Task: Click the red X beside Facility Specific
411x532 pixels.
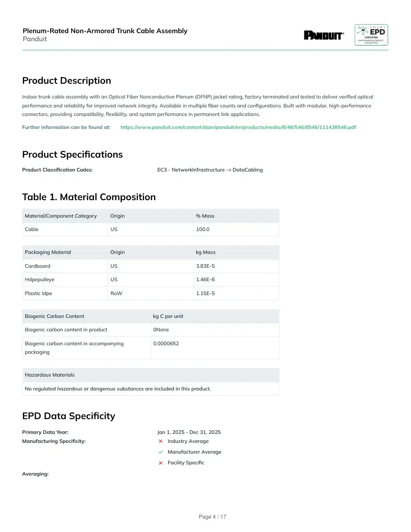Action: 161,463
